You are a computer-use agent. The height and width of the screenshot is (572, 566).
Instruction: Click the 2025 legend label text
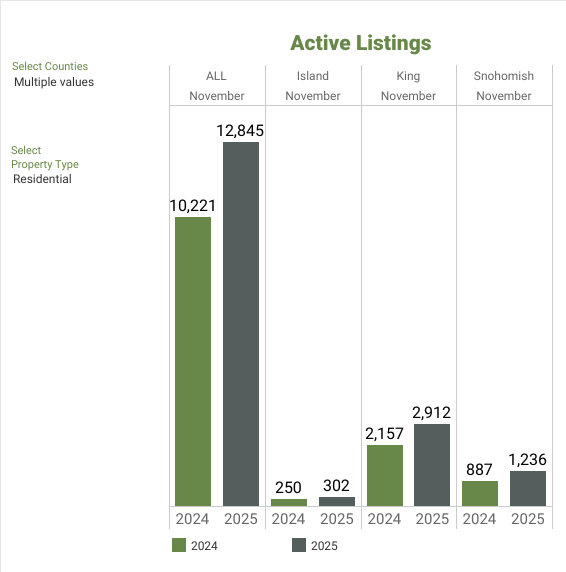click(324, 546)
